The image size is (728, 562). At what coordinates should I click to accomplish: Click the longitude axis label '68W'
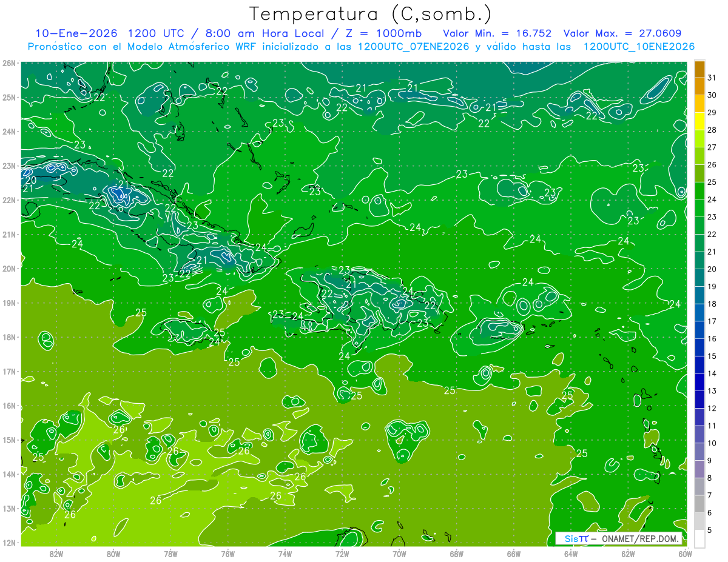(x=456, y=554)
